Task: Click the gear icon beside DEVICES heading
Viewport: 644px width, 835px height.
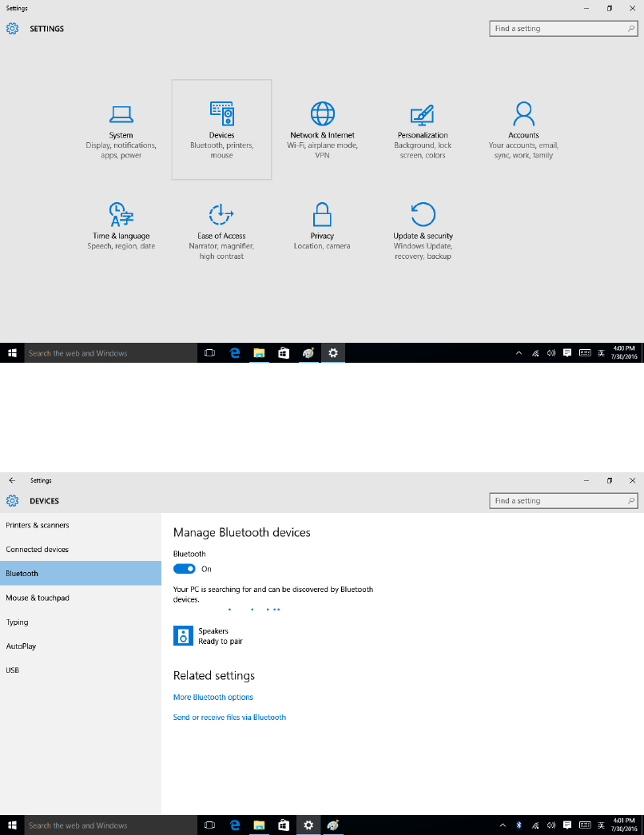Action: click(x=12, y=501)
